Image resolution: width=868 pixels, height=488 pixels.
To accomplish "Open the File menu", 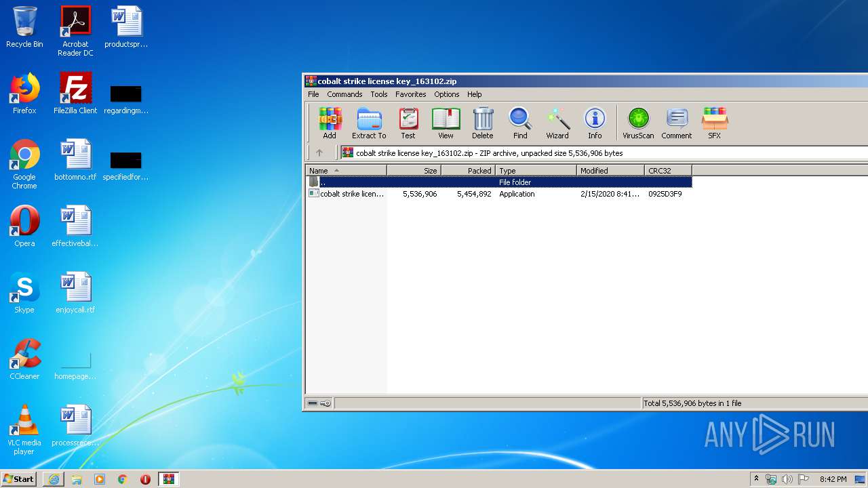I will point(313,94).
